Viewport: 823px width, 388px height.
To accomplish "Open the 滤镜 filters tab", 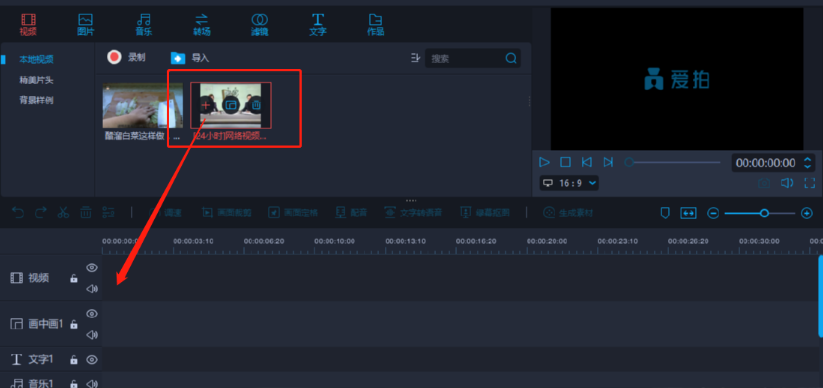I will pyautogui.click(x=259, y=25).
